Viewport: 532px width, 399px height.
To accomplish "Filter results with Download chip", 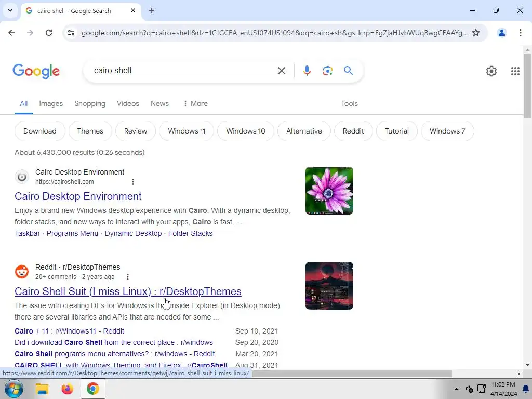I will click(x=39, y=131).
